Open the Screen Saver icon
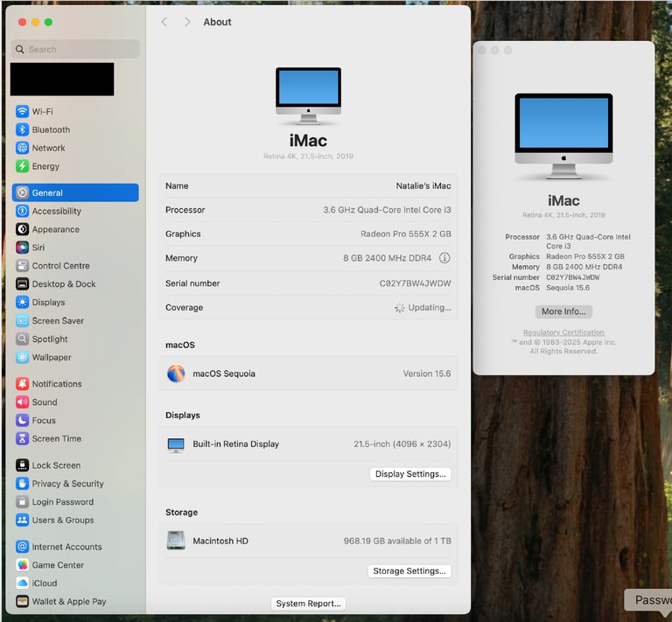This screenshot has height=622, width=672. point(22,320)
